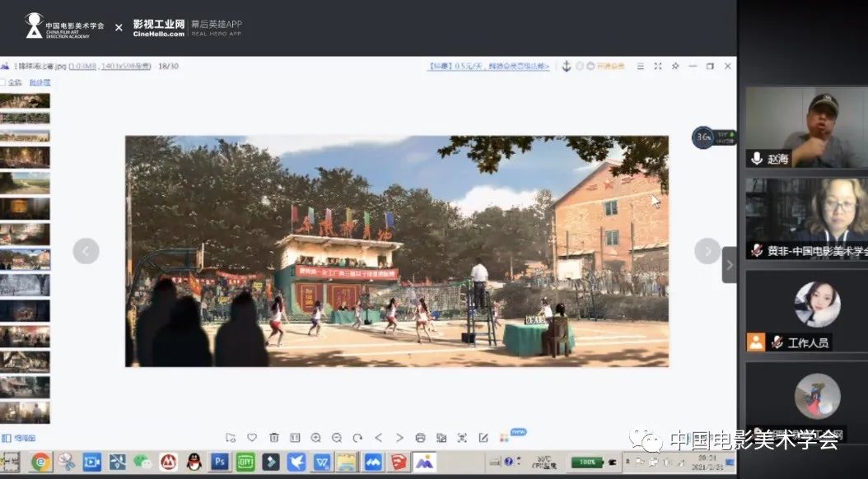Go to next image with the right circle arrow
Image resolution: width=868 pixels, height=479 pixels.
coord(707,251)
